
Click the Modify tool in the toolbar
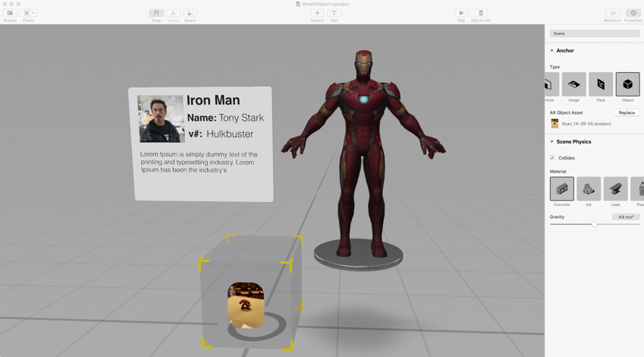173,13
